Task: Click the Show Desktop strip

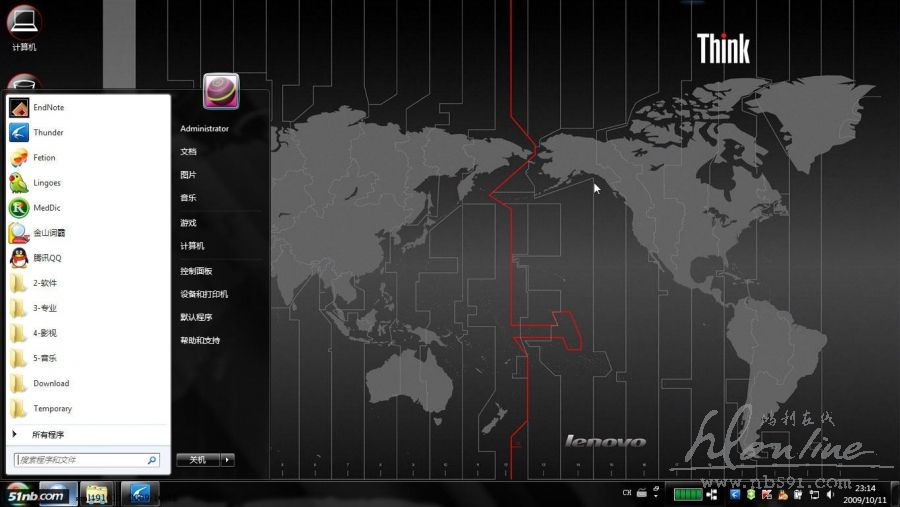Action: click(x=896, y=494)
